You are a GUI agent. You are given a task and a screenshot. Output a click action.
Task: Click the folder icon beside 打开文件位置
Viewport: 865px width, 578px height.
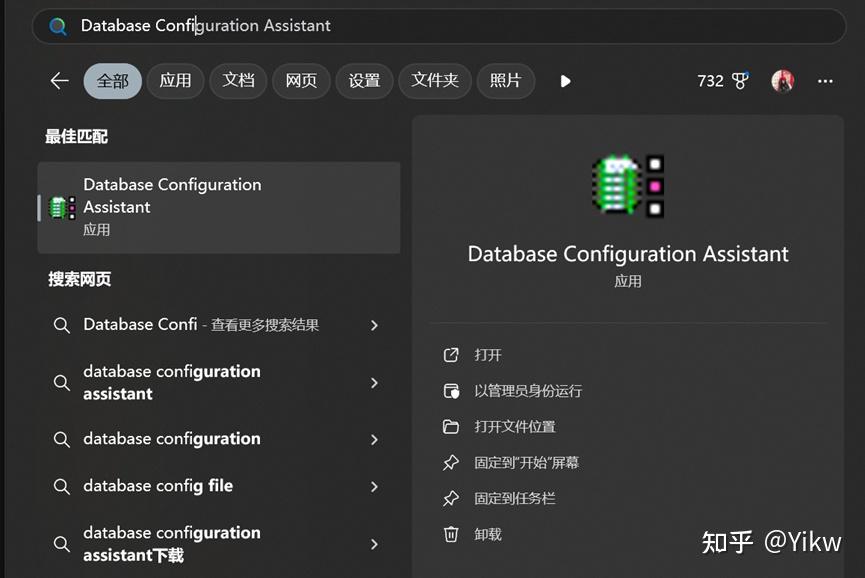click(451, 427)
